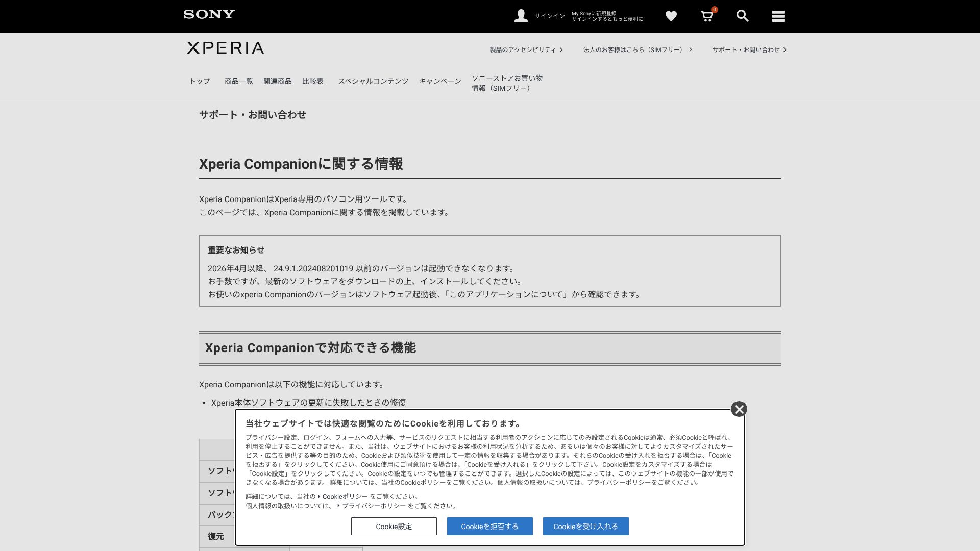The width and height of the screenshot is (980, 551).
Task: Select 関連商品 menu item
Action: [x=278, y=81]
